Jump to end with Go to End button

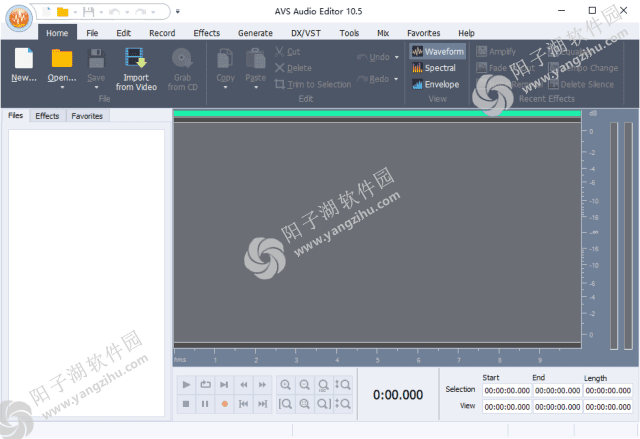coord(262,404)
